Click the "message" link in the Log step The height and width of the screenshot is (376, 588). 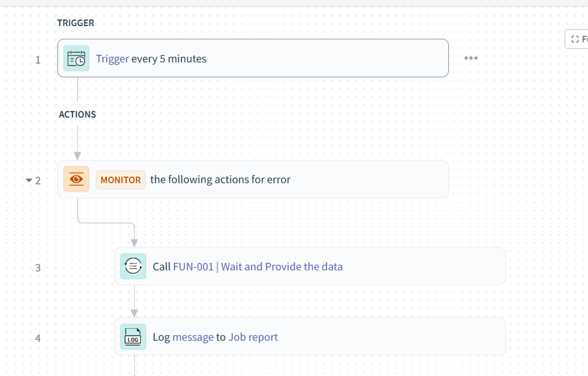click(x=193, y=337)
